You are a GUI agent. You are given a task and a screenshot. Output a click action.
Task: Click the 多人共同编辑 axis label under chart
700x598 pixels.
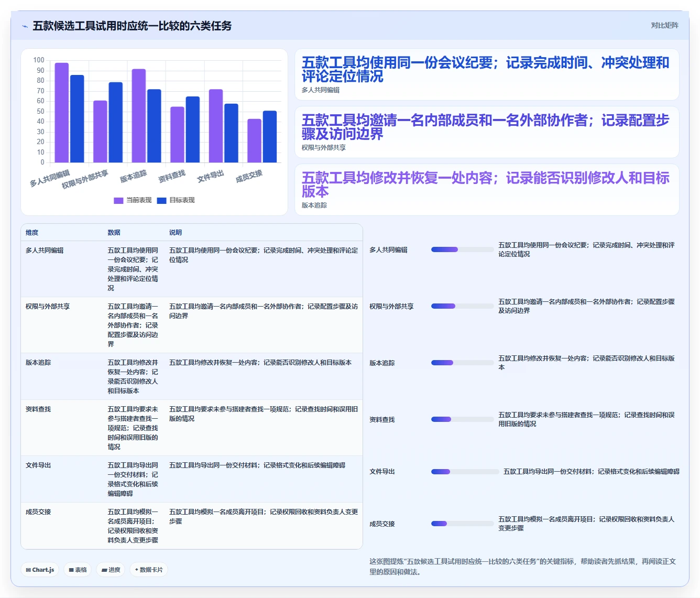[x=50, y=178]
